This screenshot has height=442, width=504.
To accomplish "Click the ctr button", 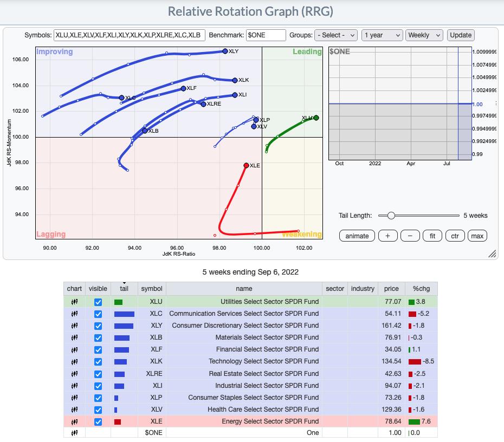I will click(x=455, y=236).
